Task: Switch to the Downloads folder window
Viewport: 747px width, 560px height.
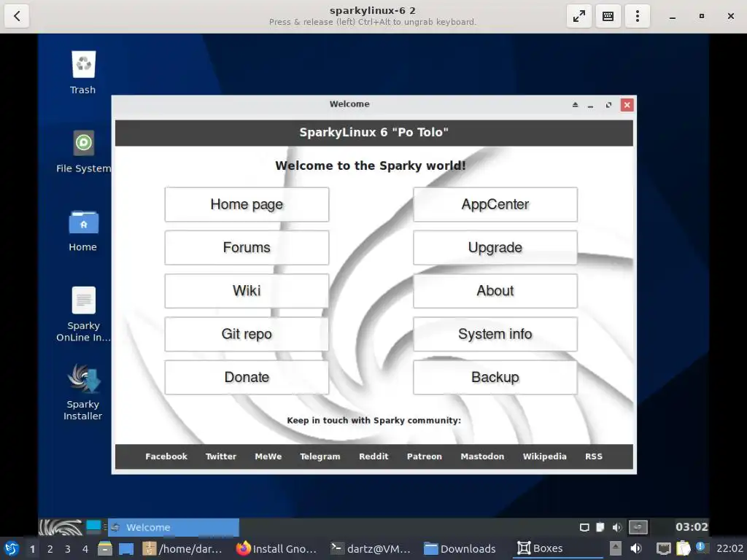Action: (460, 548)
